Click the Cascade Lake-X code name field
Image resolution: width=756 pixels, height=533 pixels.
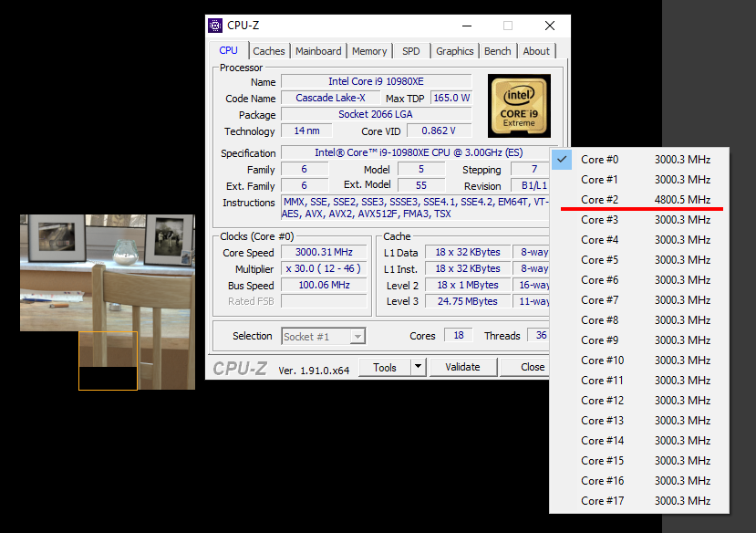point(330,98)
